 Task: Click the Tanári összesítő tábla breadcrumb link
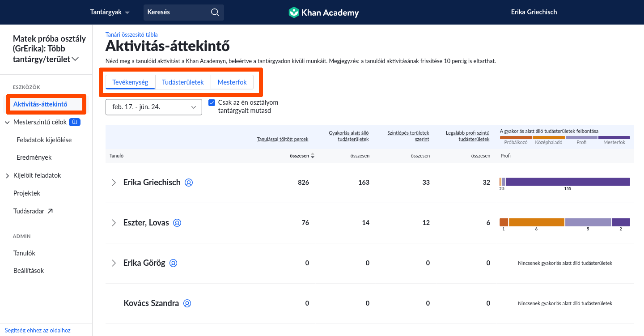[131, 34]
